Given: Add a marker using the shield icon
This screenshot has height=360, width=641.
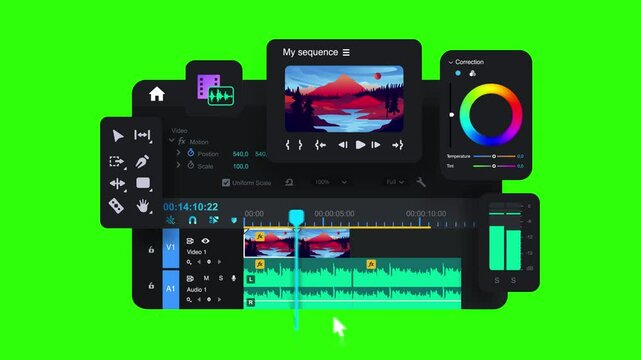Looking at the screenshot, I should coord(234,220).
